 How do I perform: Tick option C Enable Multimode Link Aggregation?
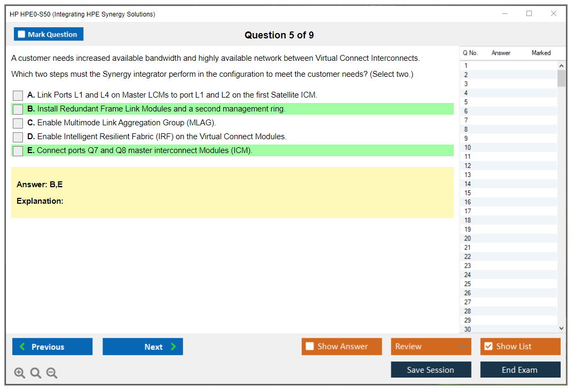coord(18,123)
